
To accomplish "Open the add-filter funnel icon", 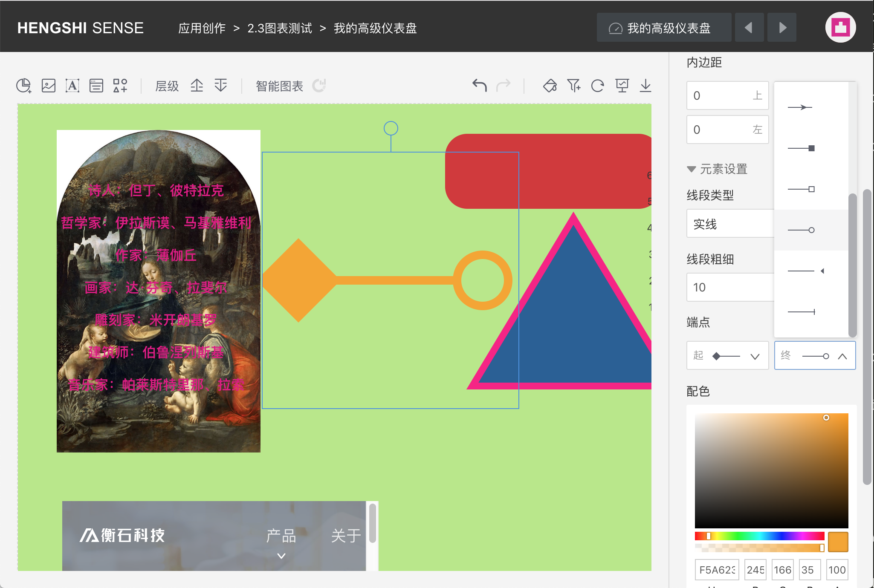I will pyautogui.click(x=574, y=86).
